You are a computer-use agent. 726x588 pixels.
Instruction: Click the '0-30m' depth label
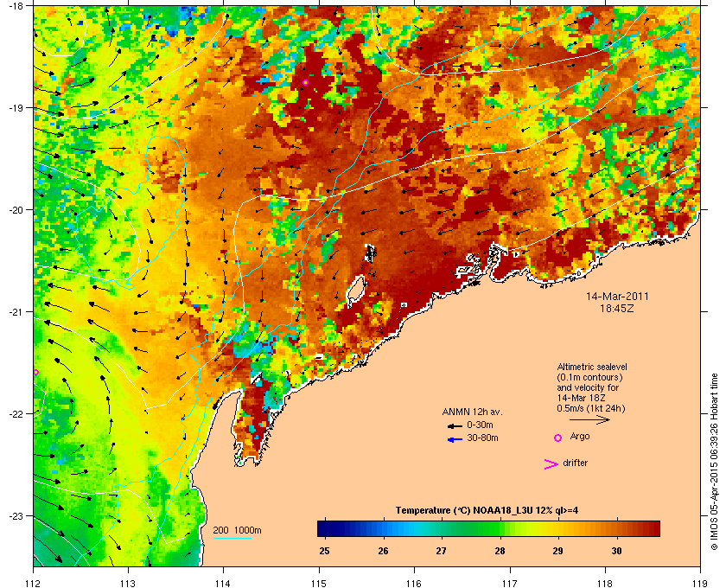480,425
